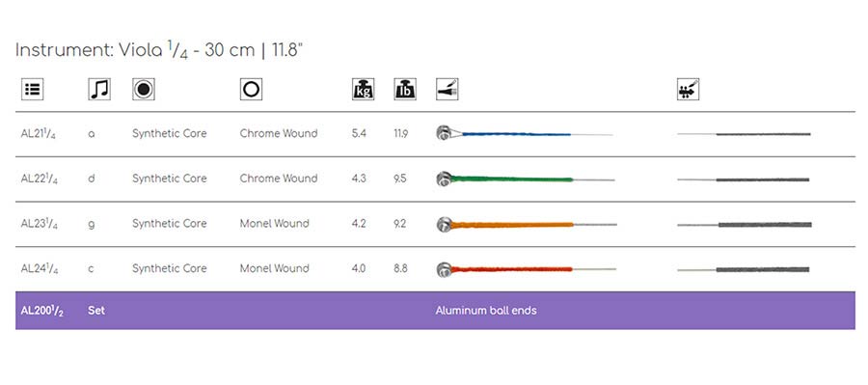The height and width of the screenshot is (385, 868).
Task: Click the green string tailpiece image
Action: (x=526, y=179)
